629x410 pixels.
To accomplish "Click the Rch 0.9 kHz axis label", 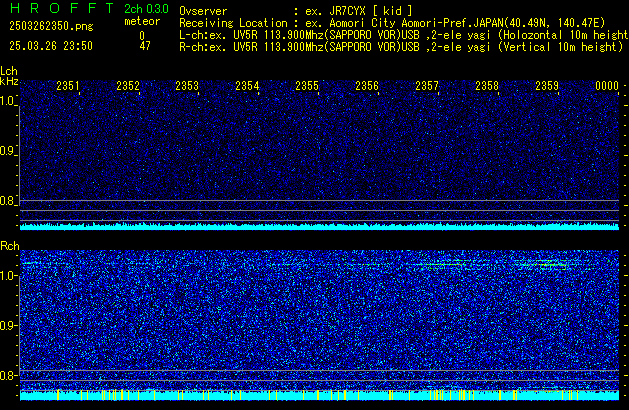I will pyautogui.click(x=7, y=325).
